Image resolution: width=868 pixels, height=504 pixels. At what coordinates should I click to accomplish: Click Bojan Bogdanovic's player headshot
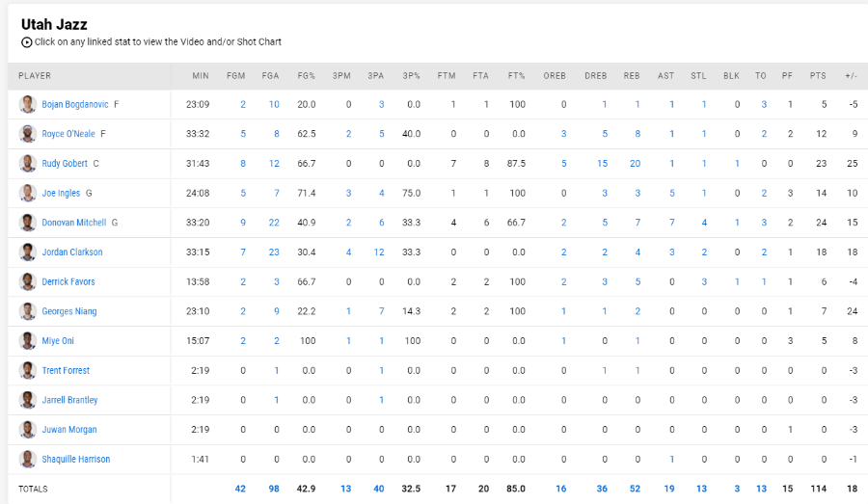tap(28, 104)
